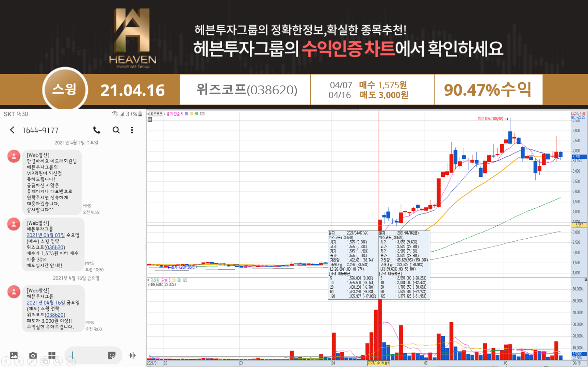Start voice input with the waveform icon
Image resolution: width=588 pixels, height=367 pixels.
coord(132,355)
